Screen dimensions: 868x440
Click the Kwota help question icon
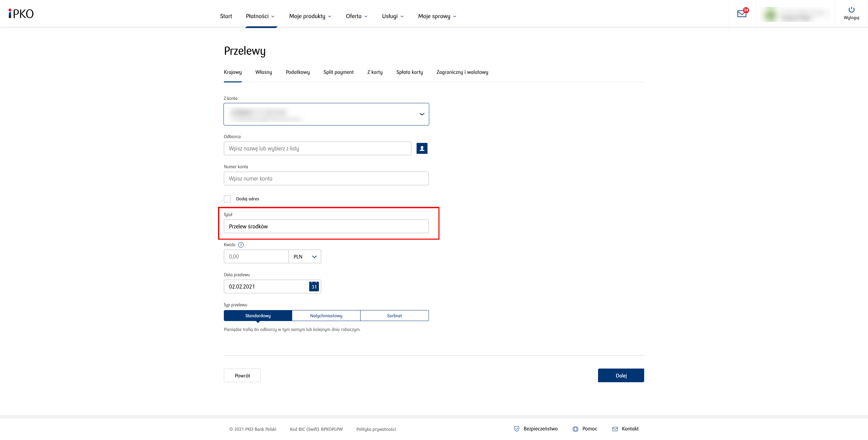(x=241, y=245)
